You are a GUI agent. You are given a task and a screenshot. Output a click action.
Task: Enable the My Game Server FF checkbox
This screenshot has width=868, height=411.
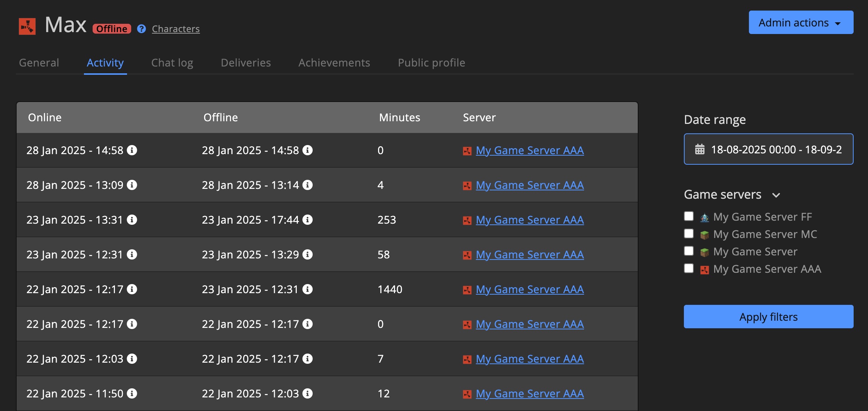[689, 216]
